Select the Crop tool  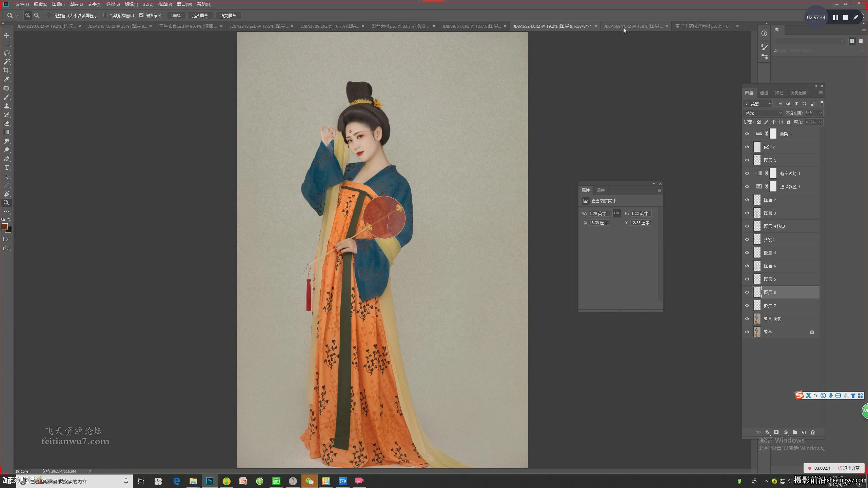[6, 70]
